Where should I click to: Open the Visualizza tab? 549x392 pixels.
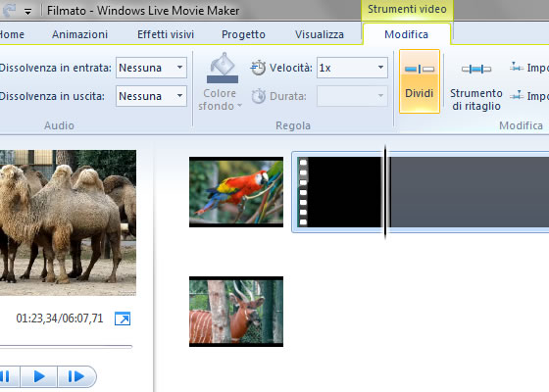(x=320, y=34)
